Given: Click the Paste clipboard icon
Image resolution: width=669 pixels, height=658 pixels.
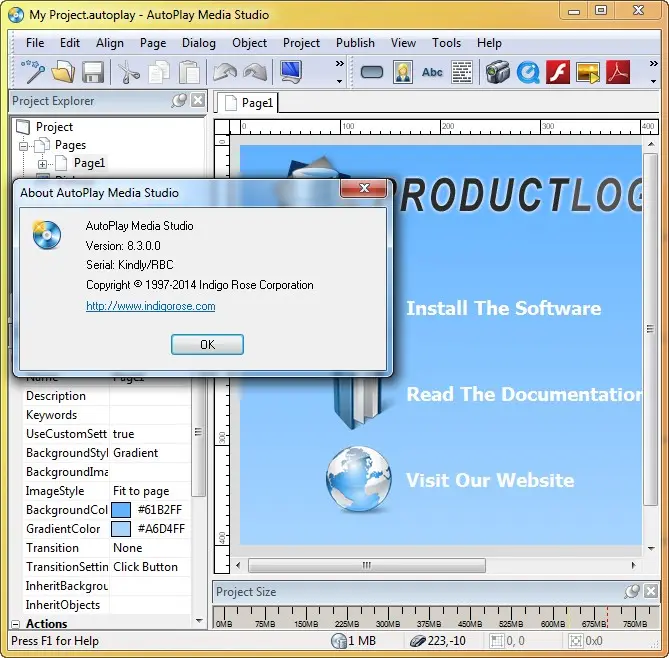Looking at the screenshot, I should (x=189, y=72).
